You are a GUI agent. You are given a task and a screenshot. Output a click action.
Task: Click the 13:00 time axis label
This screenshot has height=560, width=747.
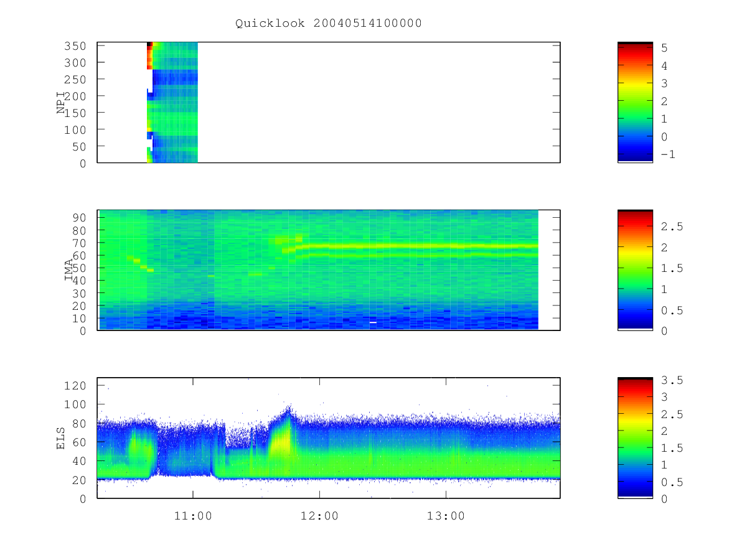446,516
